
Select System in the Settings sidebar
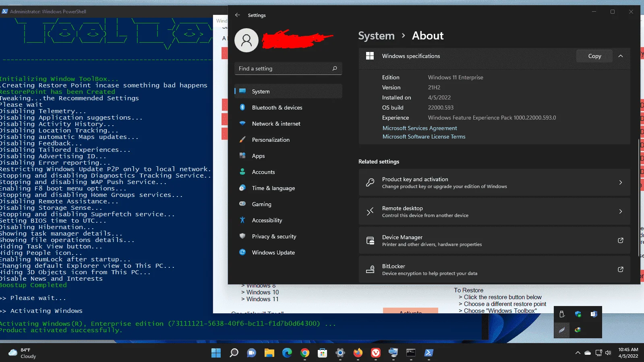[x=288, y=91]
